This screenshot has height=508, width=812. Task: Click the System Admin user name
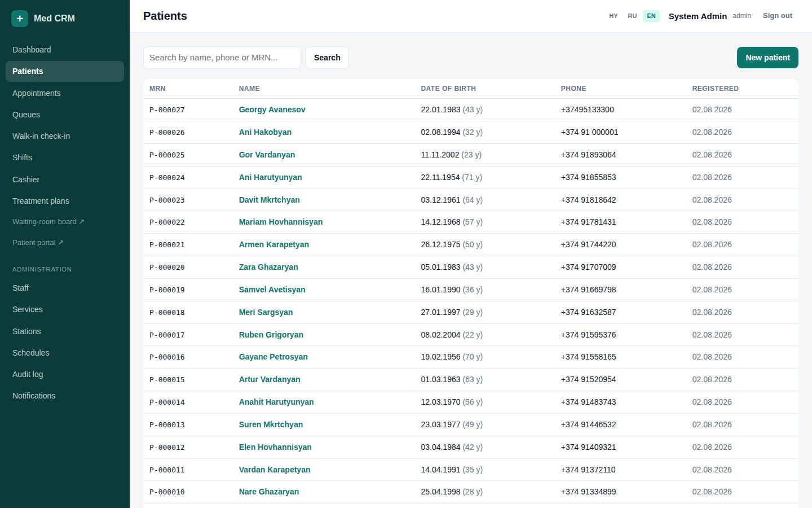[x=698, y=16]
